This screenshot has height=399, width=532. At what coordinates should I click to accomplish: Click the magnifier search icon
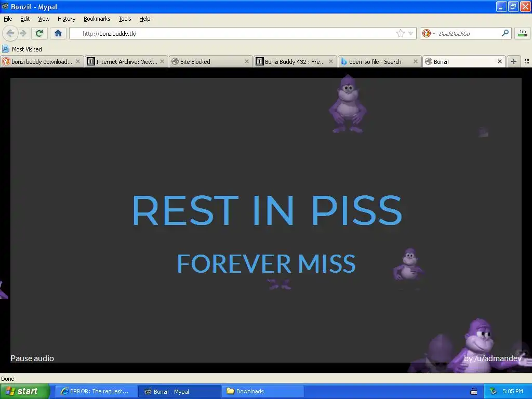tap(505, 33)
